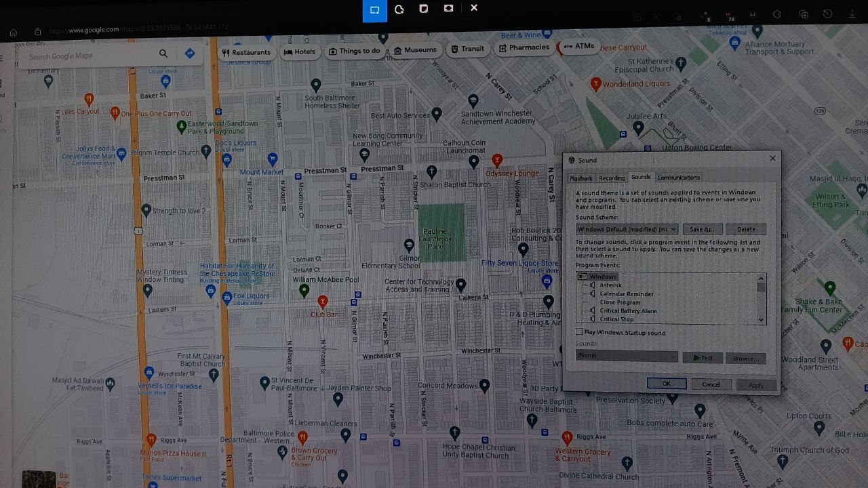
Task: Open the Sound Scheme dropdown
Action: [627, 229]
